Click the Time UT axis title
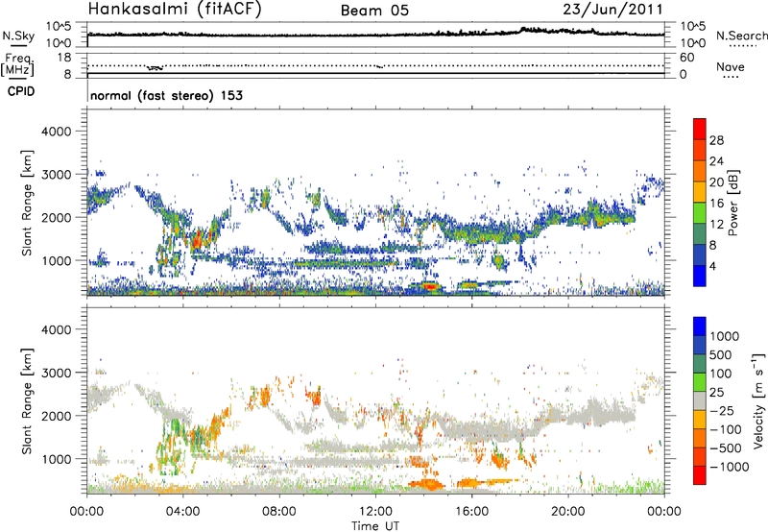 [x=375, y=526]
